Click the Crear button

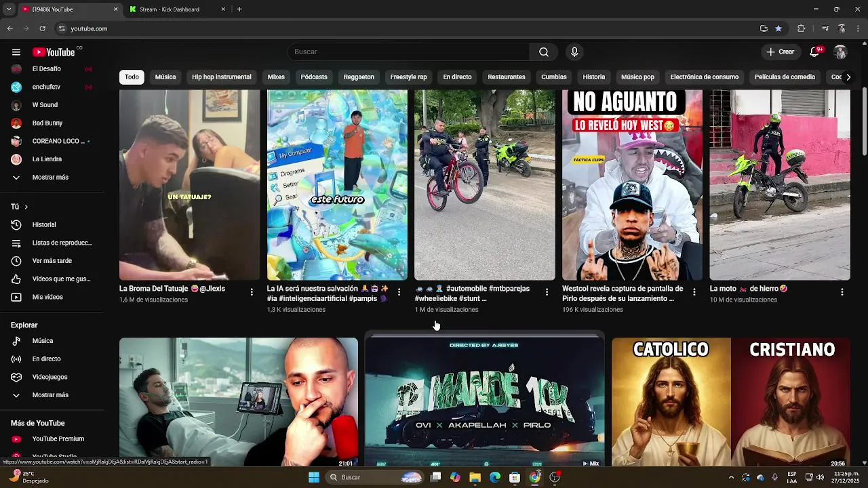[x=781, y=52]
